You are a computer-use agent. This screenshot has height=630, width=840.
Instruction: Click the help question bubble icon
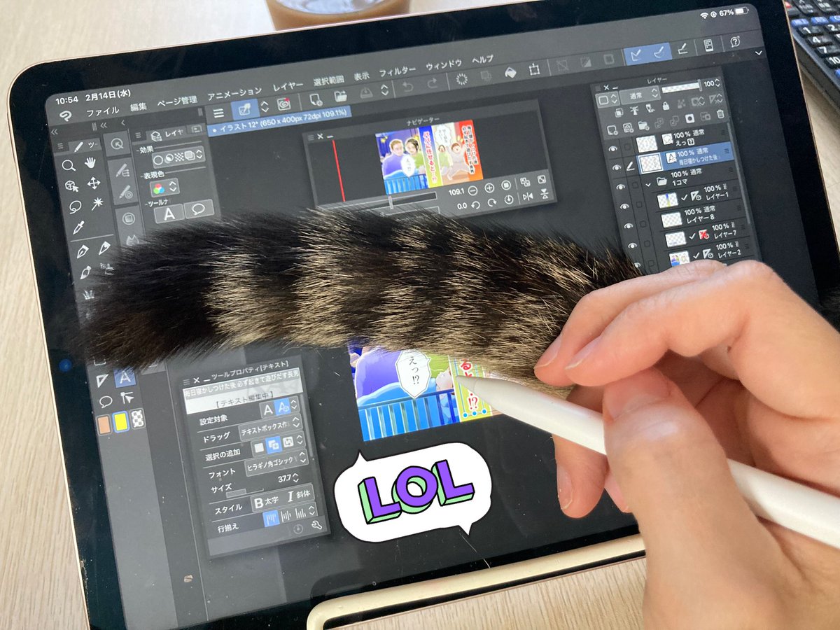point(735,42)
